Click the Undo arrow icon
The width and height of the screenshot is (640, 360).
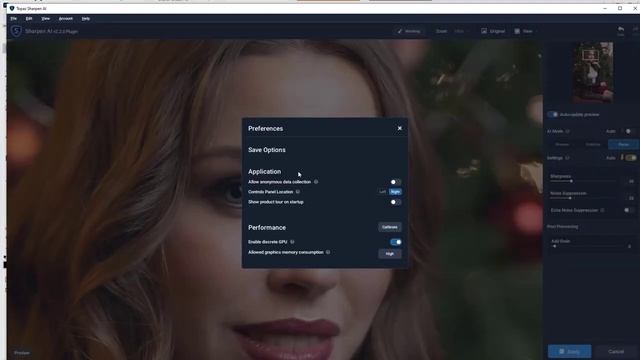pos(621,29)
